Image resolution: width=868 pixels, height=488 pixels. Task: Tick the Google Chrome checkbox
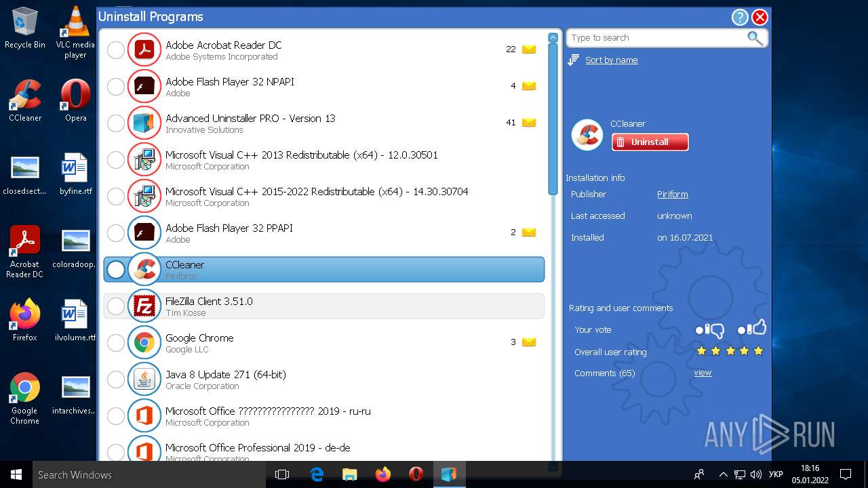(x=116, y=342)
